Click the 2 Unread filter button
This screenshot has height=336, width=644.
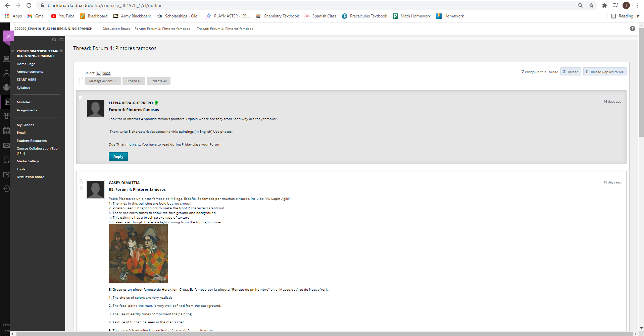[x=571, y=72]
